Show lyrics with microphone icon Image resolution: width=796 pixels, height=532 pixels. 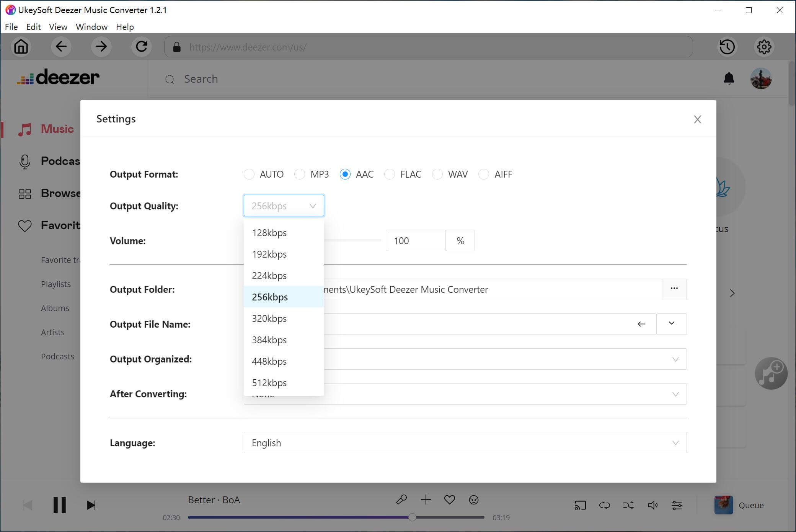(401, 499)
